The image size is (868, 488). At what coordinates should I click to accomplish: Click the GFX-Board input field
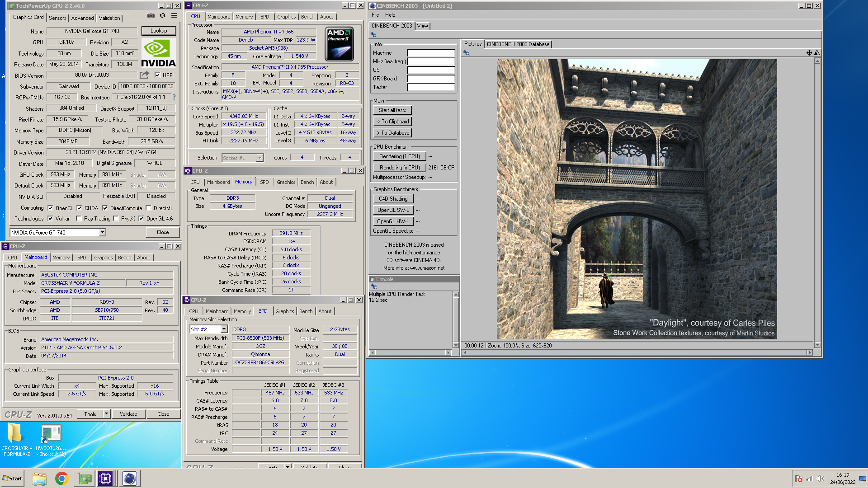point(431,79)
